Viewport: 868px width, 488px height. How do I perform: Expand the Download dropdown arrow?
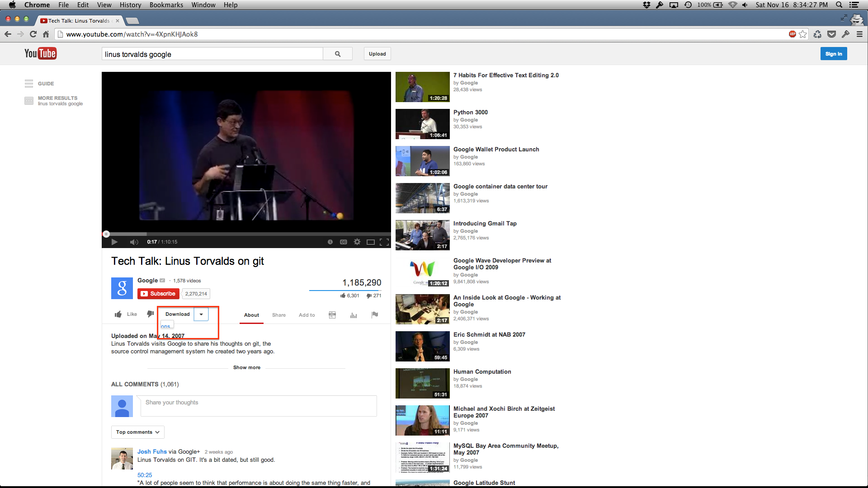coord(201,314)
